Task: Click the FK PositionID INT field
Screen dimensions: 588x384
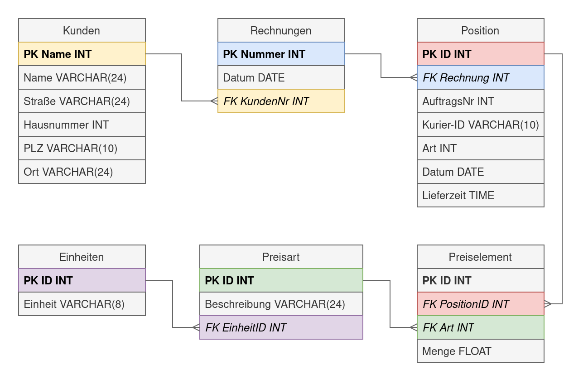Action: click(x=480, y=304)
